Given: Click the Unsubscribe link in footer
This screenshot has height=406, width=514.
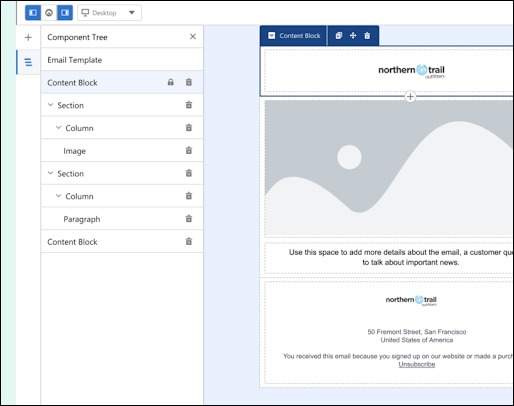Looking at the screenshot, I should tap(417, 364).
